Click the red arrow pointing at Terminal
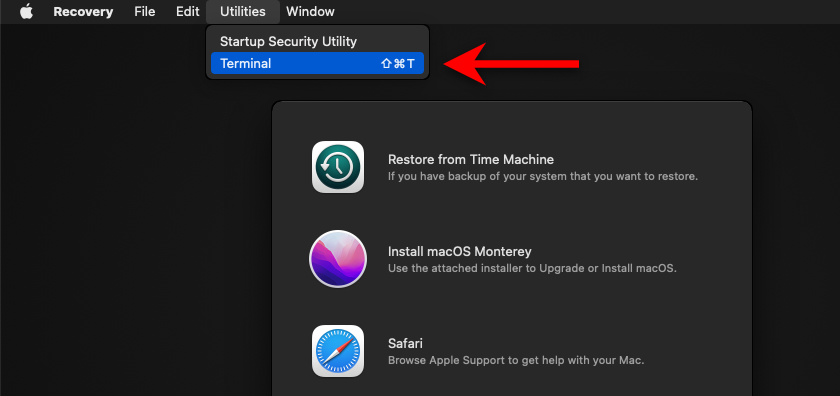The width and height of the screenshot is (840, 396). tap(512, 64)
